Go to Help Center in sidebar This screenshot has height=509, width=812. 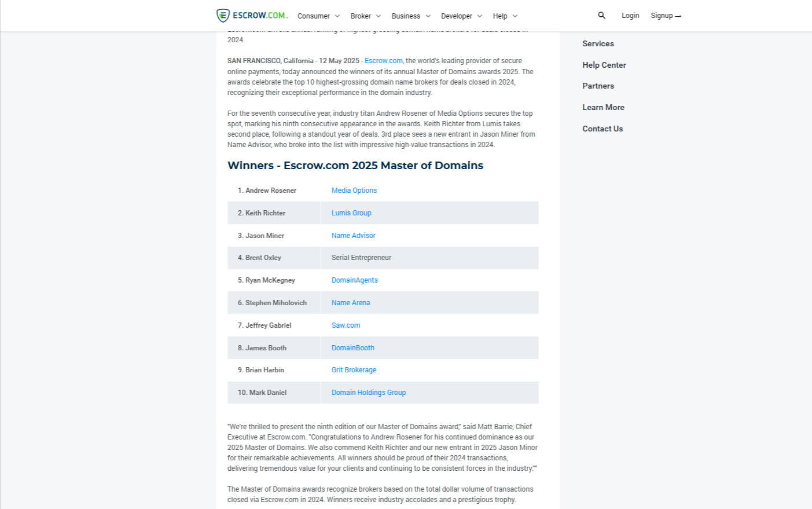[x=604, y=65]
